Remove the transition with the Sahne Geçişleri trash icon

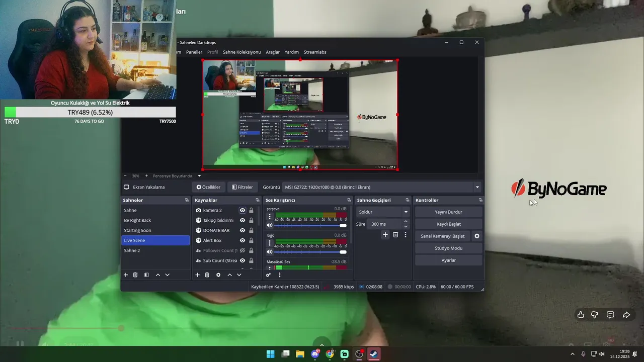coord(395,235)
